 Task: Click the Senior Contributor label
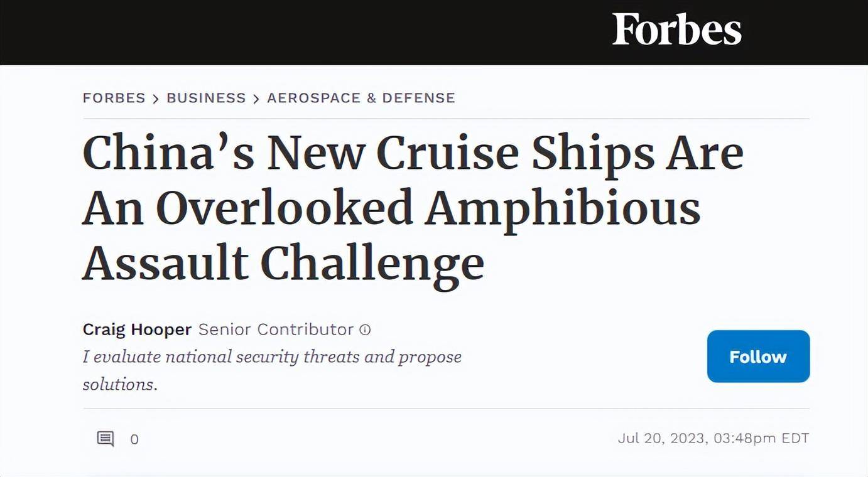tap(276, 330)
